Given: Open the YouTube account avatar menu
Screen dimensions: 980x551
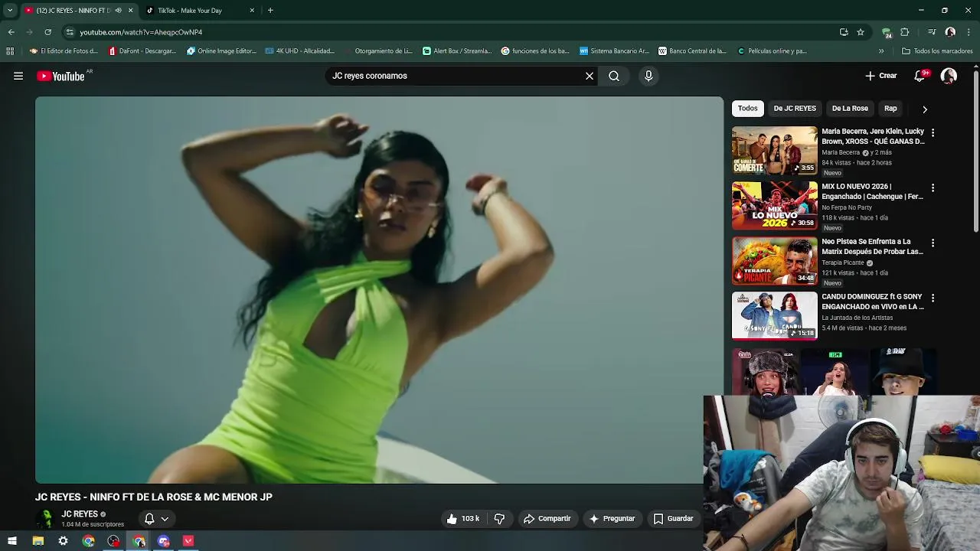Looking at the screenshot, I should point(949,76).
